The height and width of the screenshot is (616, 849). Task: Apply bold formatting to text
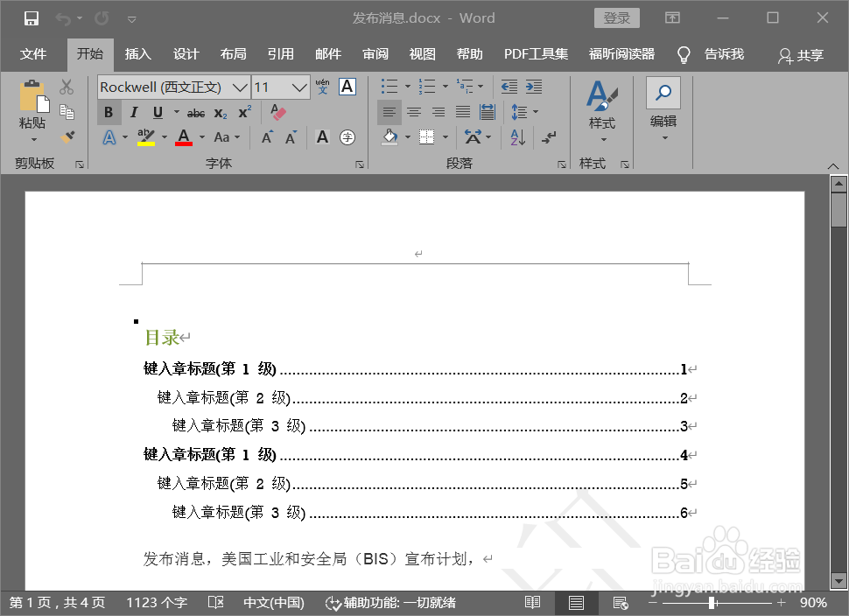tap(108, 112)
